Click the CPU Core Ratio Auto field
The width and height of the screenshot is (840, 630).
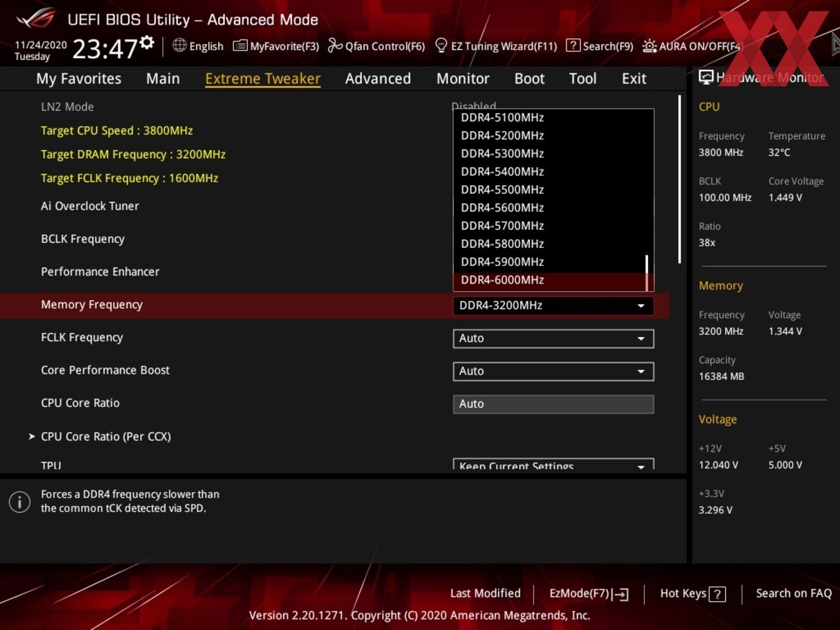pyautogui.click(x=553, y=404)
